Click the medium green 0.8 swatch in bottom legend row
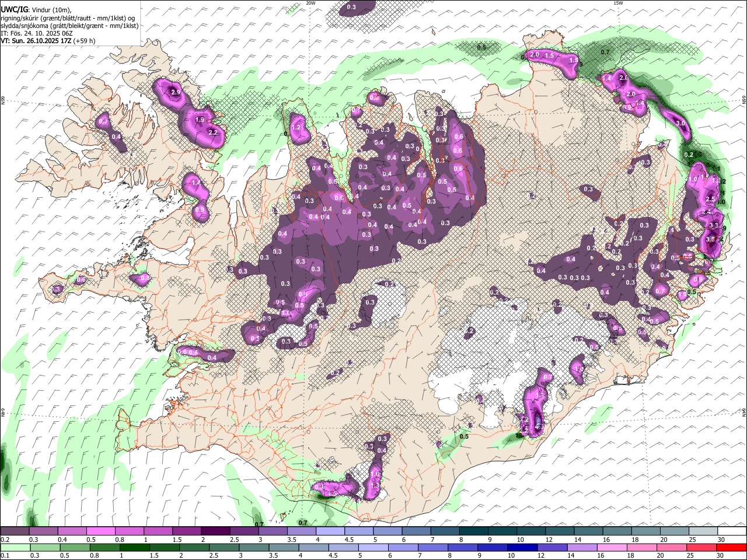The width and height of the screenshot is (747, 560). tap(104, 547)
